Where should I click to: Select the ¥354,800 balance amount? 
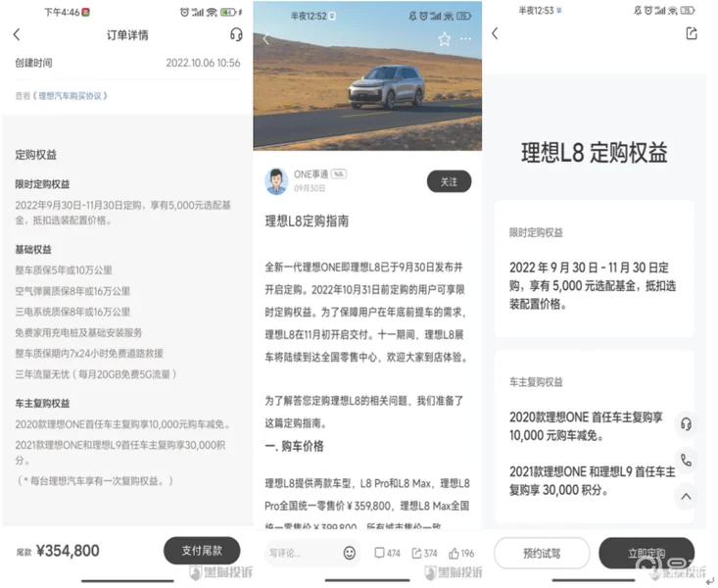point(68,551)
